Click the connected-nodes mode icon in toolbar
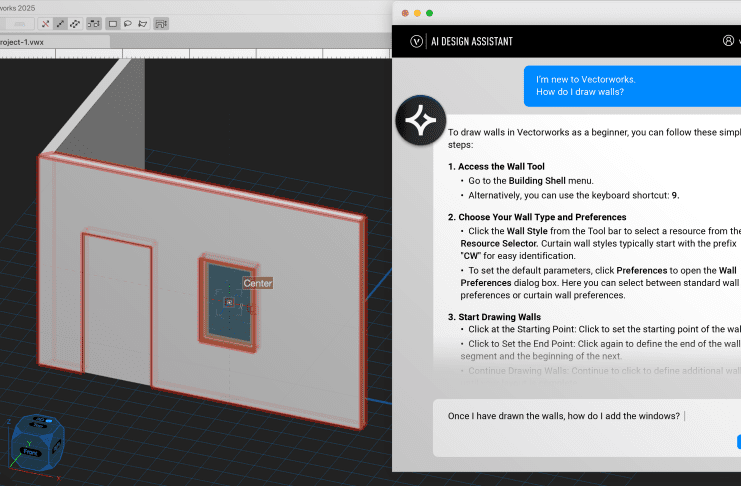Screen dimensions: 741x486 pos(94,22)
